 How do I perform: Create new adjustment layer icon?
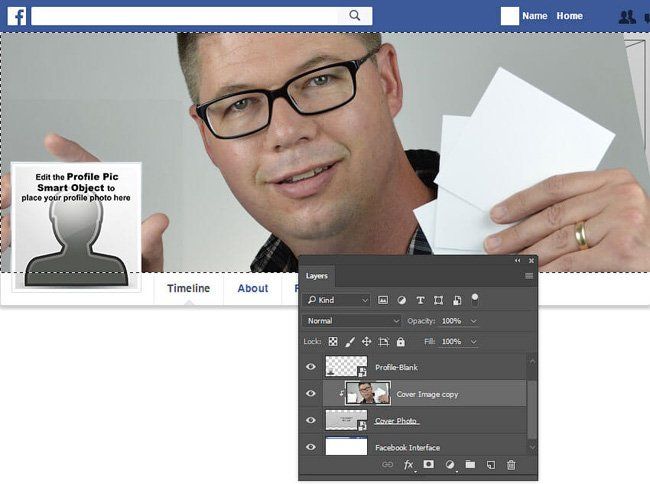(x=449, y=465)
